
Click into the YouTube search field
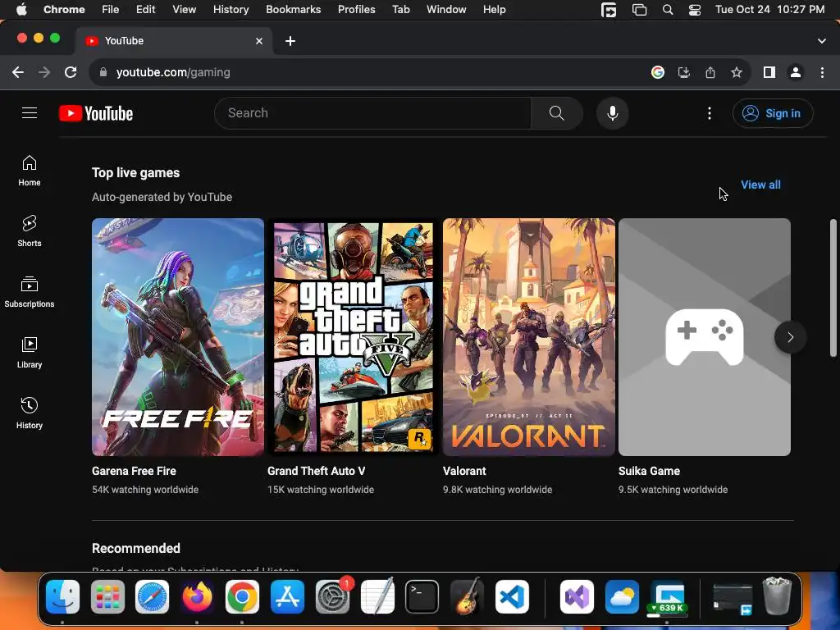click(372, 113)
